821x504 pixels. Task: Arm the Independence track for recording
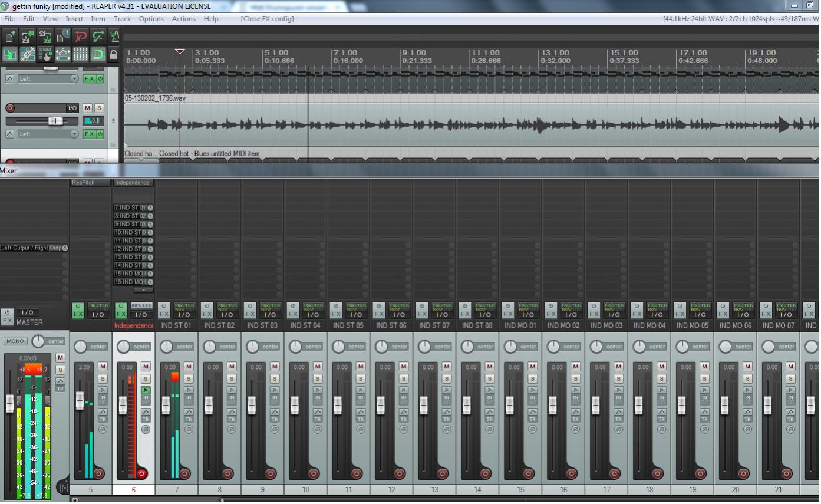pos(141,473)
